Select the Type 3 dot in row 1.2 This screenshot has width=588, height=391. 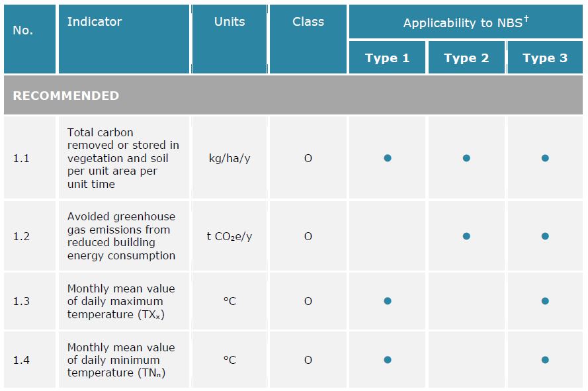(x=545, y=236)
